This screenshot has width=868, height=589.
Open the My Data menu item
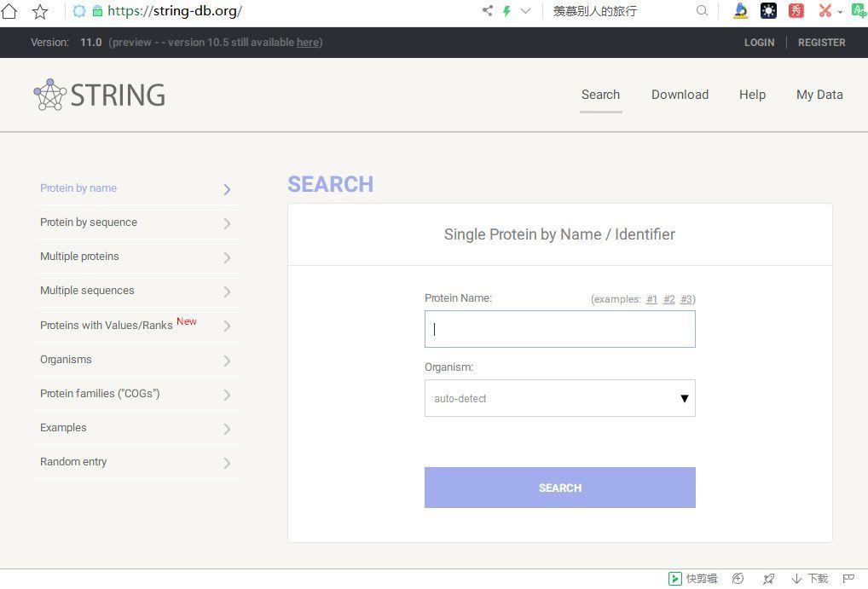(x=819, y=95)
